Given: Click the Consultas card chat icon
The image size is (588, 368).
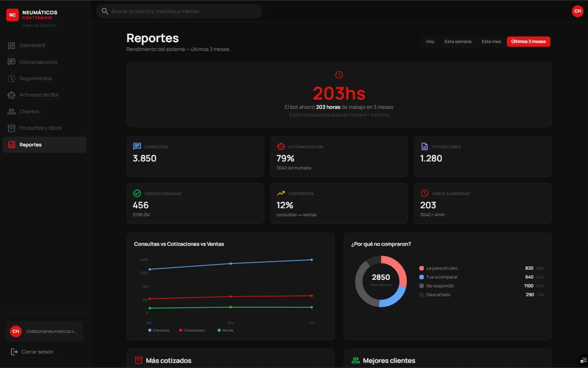Looking at the screenshot, I should (x=137, y=146).
